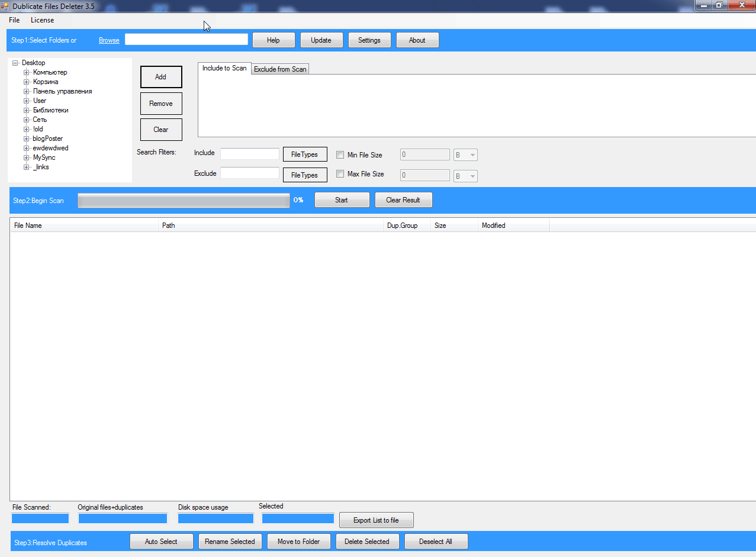Click the folder path input field
This screenshot has width=756, height=557.
click(x=186, y=39)
